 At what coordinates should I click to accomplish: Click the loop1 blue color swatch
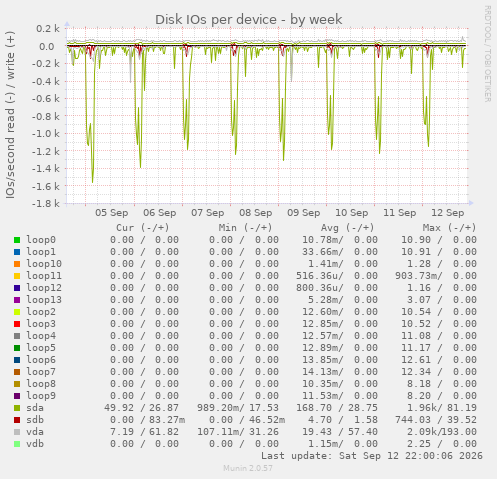[x=17, y=252]
